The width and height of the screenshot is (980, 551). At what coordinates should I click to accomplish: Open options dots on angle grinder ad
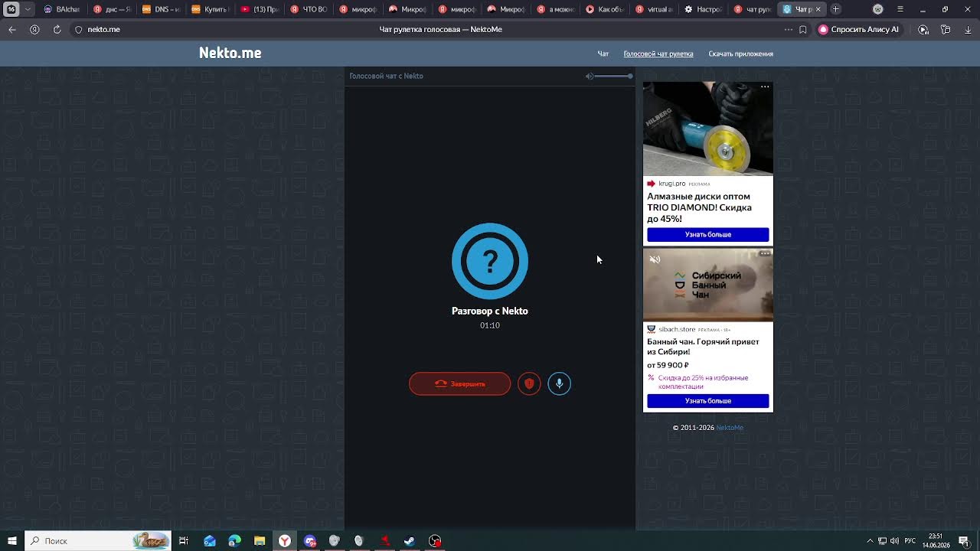(765, 87)
